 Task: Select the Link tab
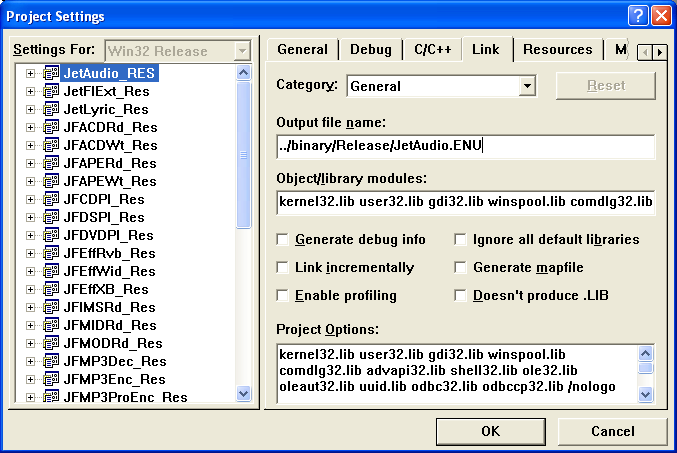click(486, 49)
